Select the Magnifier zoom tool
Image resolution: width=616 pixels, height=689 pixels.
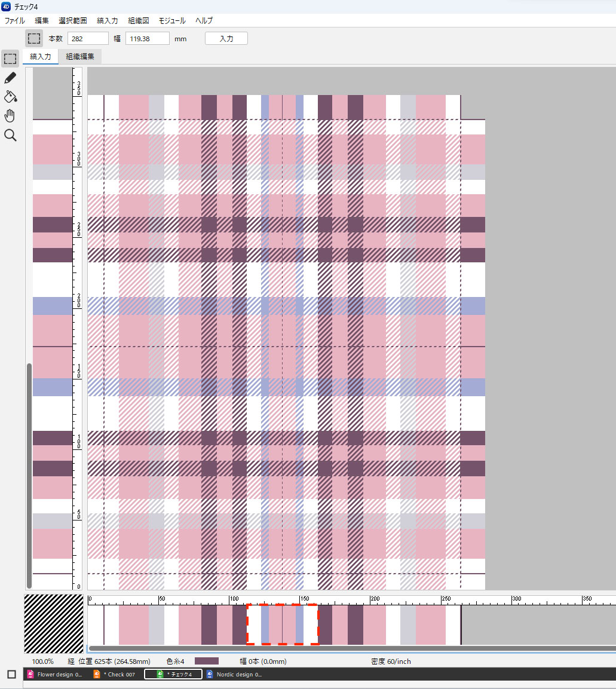point(10,136)
